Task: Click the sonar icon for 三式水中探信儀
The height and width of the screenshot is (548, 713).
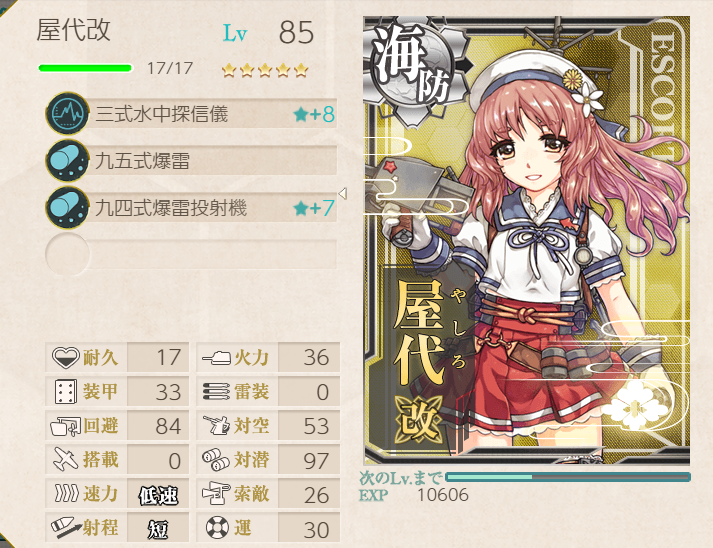Action: (67, 113)
